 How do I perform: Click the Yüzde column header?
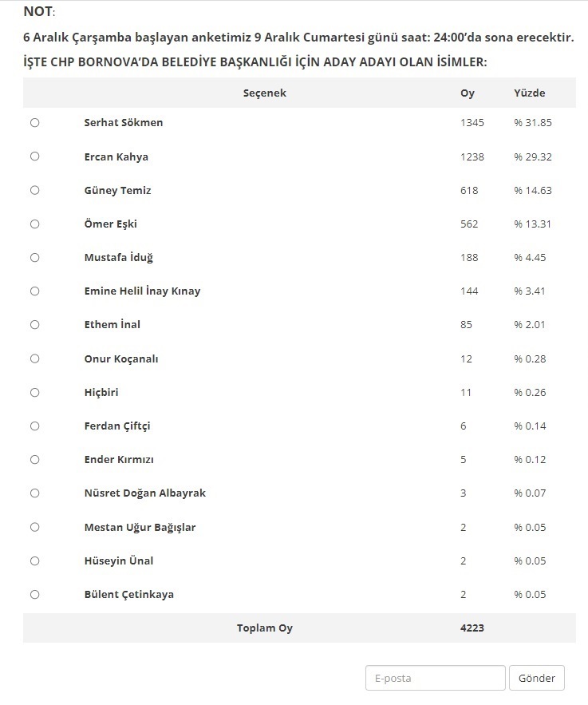530,93
